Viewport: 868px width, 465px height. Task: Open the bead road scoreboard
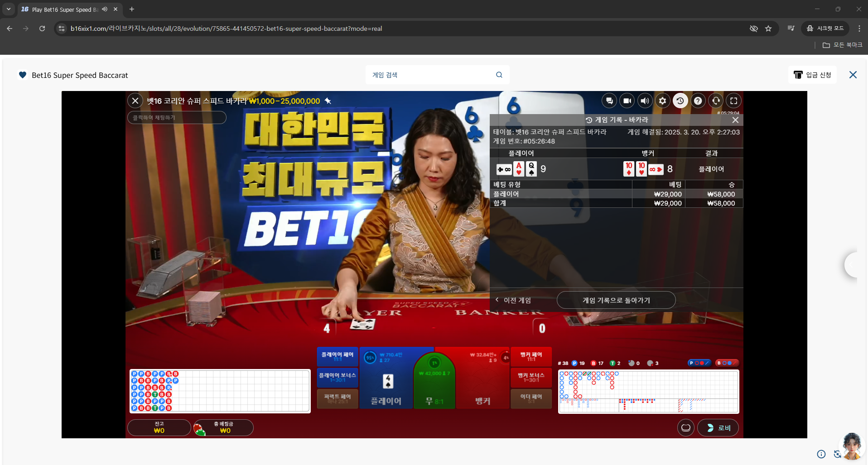220,391
